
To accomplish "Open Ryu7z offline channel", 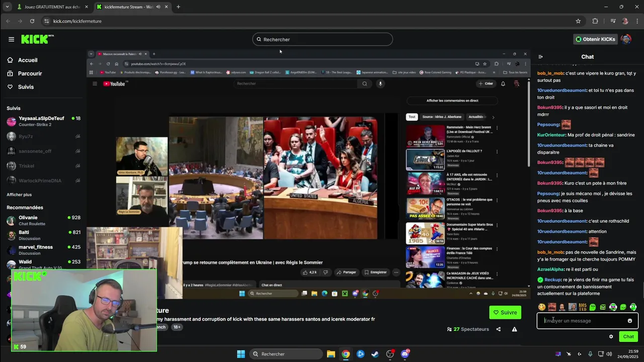I will click(x=43, y=136).
